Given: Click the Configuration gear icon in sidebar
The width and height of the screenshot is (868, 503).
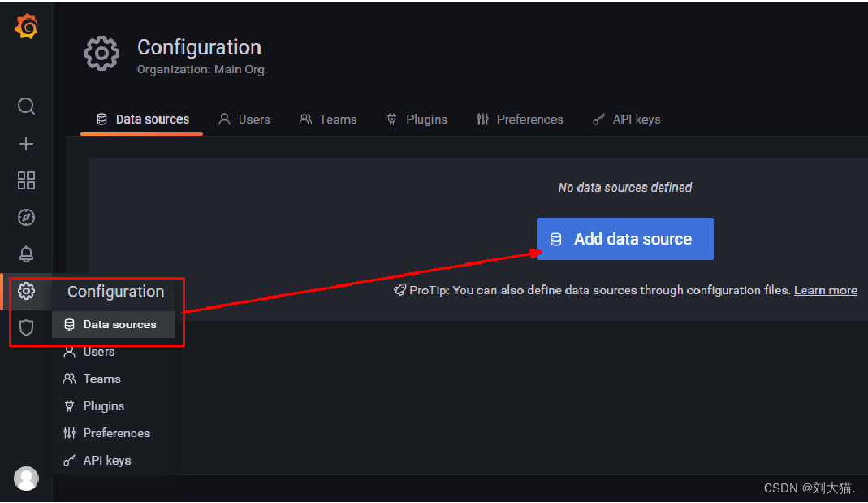Looking at the screenshot, I should coord(26,291).
